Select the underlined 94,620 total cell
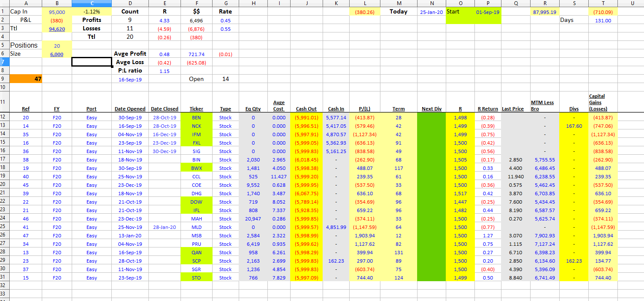The width and height of the screenshot is (644, 301). [57, 29]
